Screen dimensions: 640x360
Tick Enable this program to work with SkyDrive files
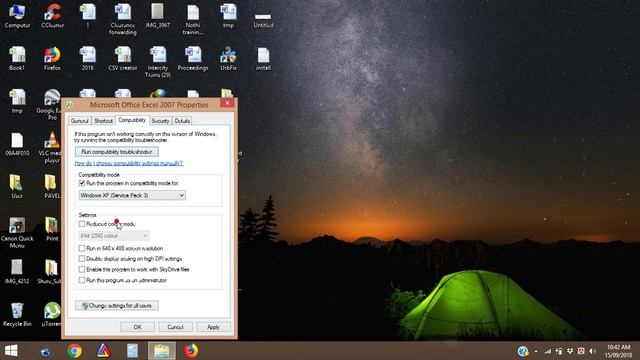click(x=82, y=269)
